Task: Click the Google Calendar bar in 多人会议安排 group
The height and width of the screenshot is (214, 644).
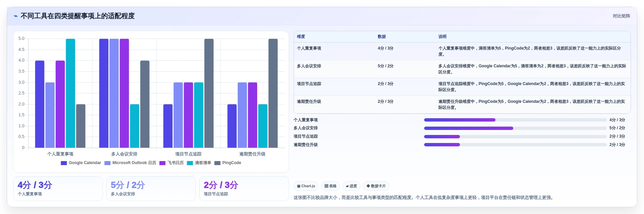Action: pos(104,93)
